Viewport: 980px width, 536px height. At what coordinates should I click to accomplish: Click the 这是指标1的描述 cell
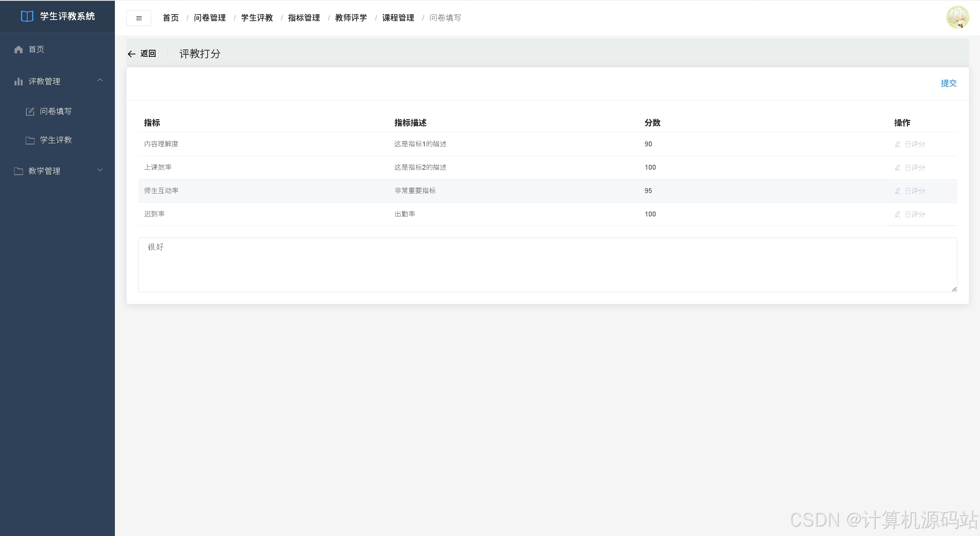[x=420, y=144]
